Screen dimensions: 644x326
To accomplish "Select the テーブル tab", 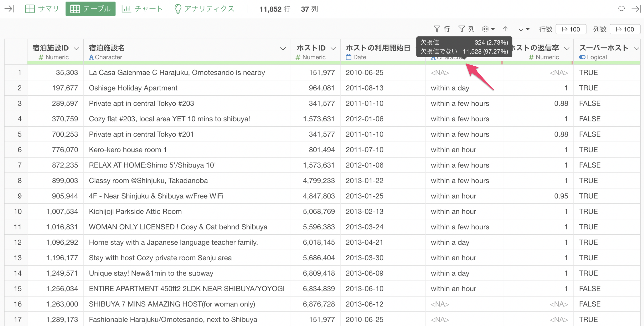I will (90, 9).
